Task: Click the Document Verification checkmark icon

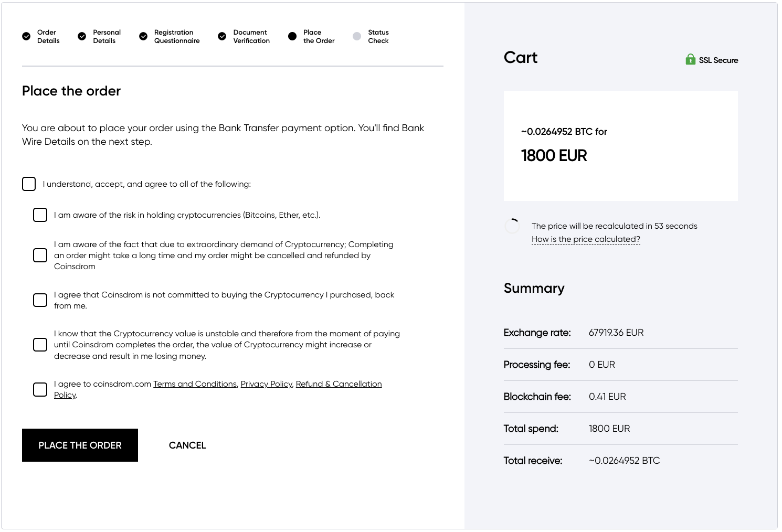Action: [x=222, y=36]
